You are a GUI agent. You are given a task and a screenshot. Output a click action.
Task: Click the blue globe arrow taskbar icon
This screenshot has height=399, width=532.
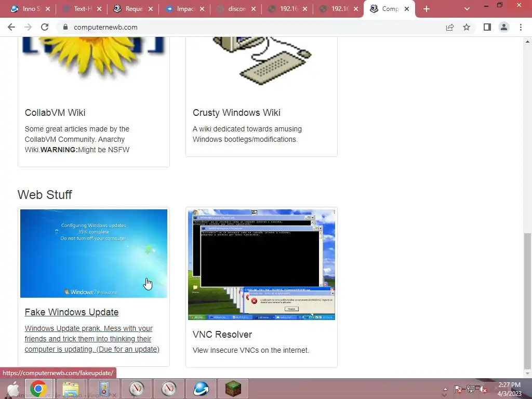coord(201,389)
